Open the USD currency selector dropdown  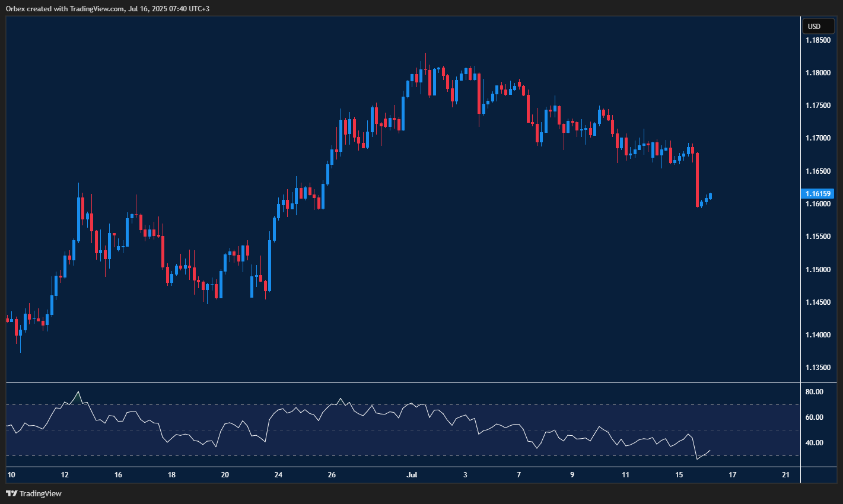pos(818,26)
